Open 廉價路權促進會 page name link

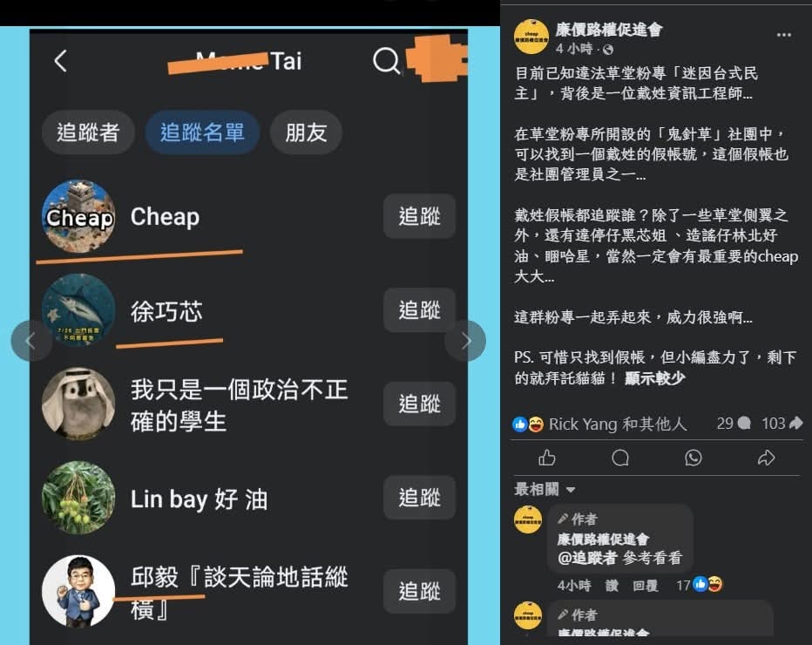(609, 30)
